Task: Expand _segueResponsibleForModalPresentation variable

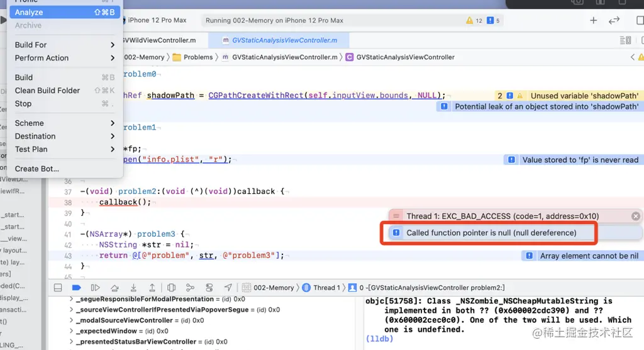Action: coord(72,299)
